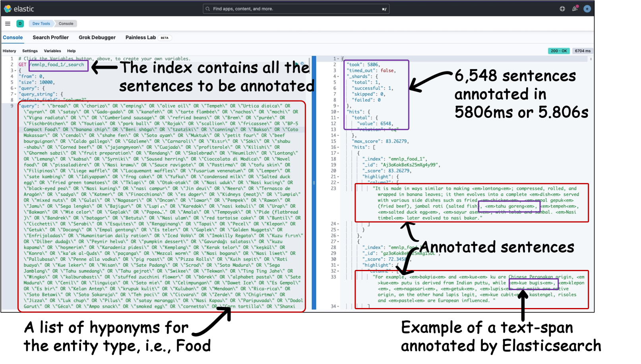Select the Painless Lab tab

tap(141, 38)
